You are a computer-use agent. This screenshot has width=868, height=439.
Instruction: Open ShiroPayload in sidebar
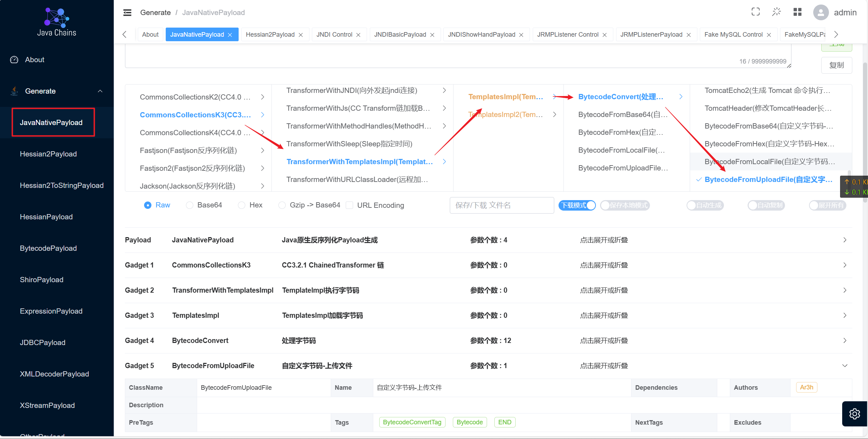42,280
